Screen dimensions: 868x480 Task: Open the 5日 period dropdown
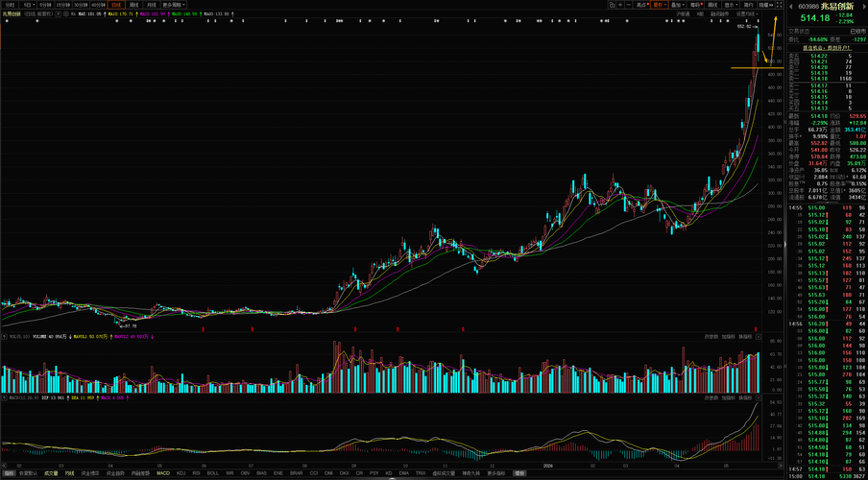click(27, 5)
